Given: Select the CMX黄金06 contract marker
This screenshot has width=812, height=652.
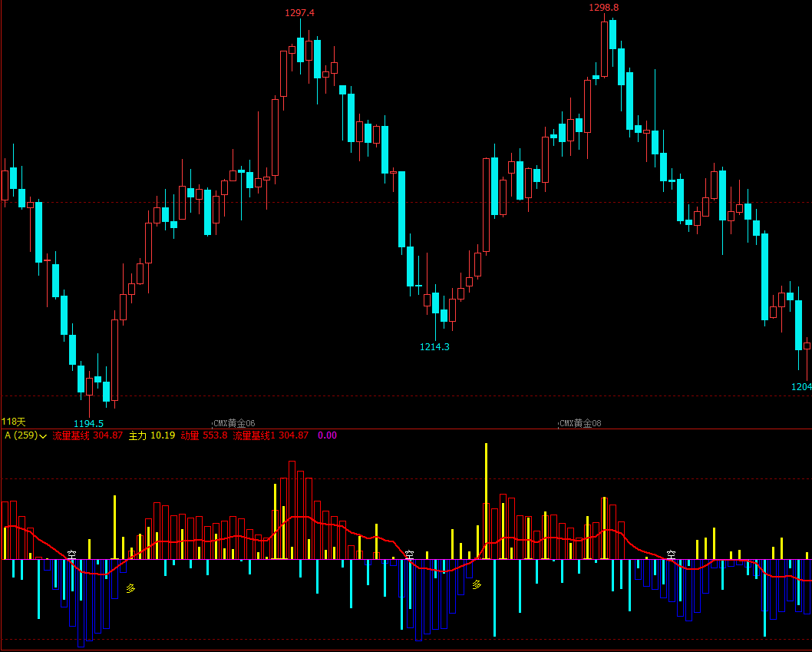Looking at the screenshot, I should (234, 423).
